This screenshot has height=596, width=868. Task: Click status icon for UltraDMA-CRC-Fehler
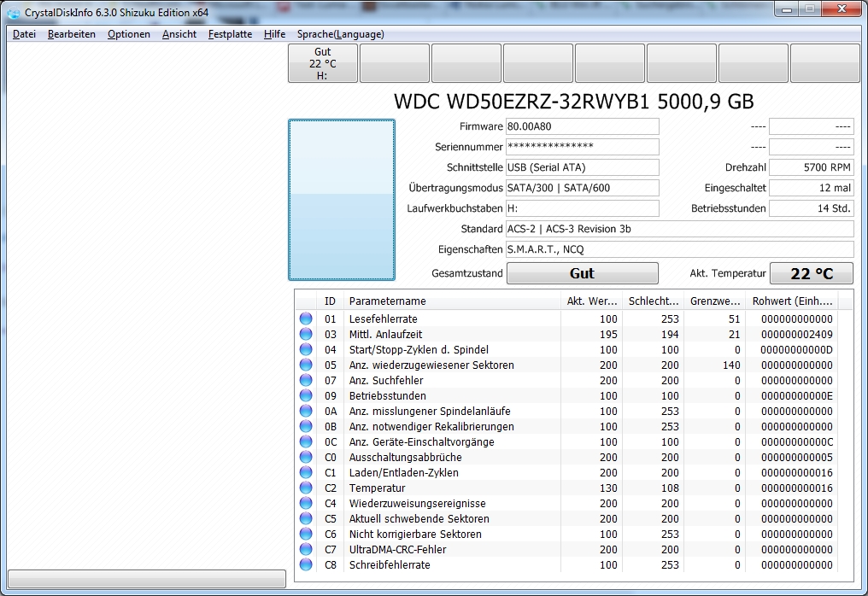(306, 550)
